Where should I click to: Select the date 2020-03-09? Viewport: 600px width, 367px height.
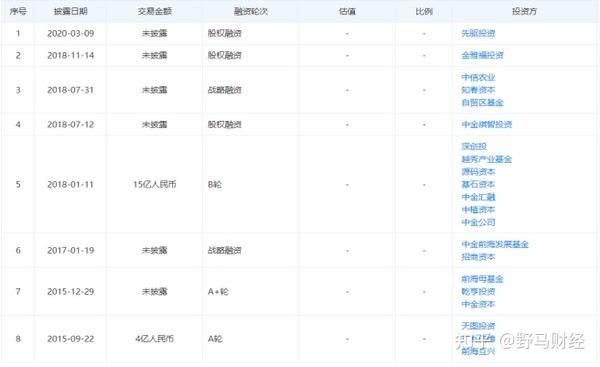click(70, 33)
